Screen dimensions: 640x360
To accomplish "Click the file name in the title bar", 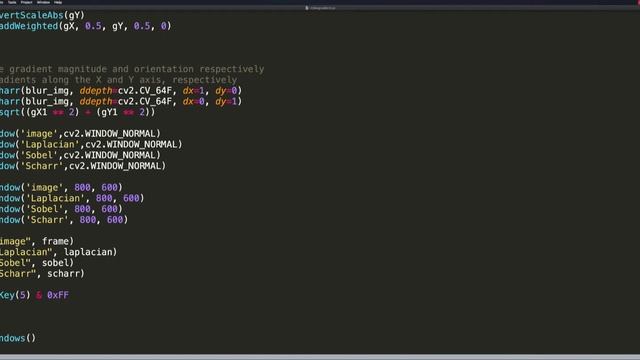I will coord(322,8).
